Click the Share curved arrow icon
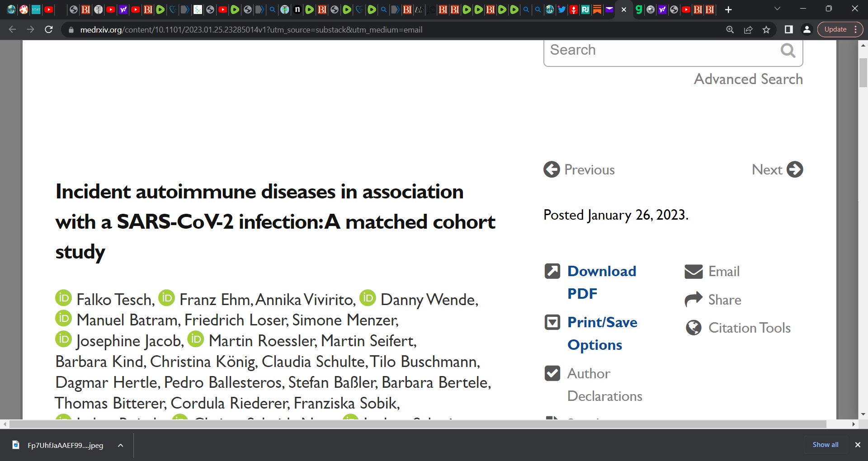This screenshot has height=461, width=868. click(693, 299)
